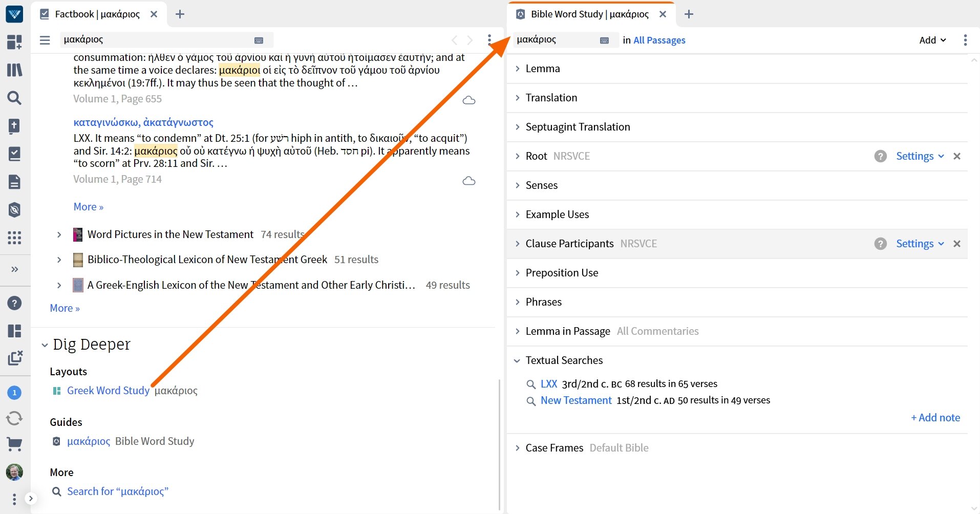Expand the Example Uses section
Viewport: 980px width, 514px height.
517,215
